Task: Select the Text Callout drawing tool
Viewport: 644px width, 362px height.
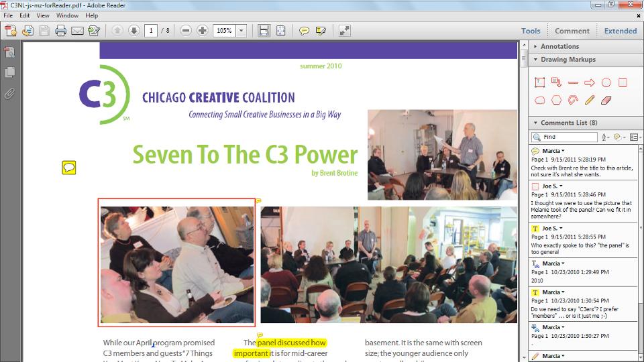Action: point(557,82)
